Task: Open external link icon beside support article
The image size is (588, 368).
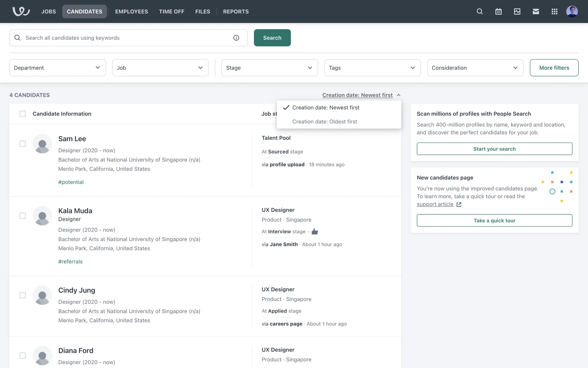Action: (459, 205)
